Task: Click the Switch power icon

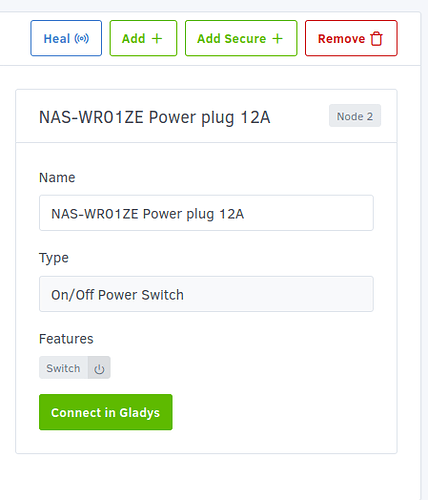Action: tap(99, 368)
